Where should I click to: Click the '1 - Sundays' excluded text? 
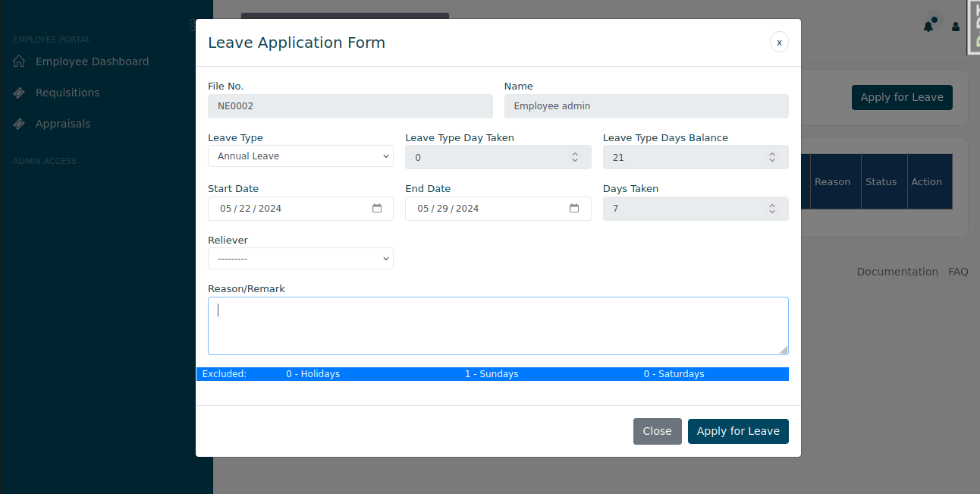(x=492, y=374)
